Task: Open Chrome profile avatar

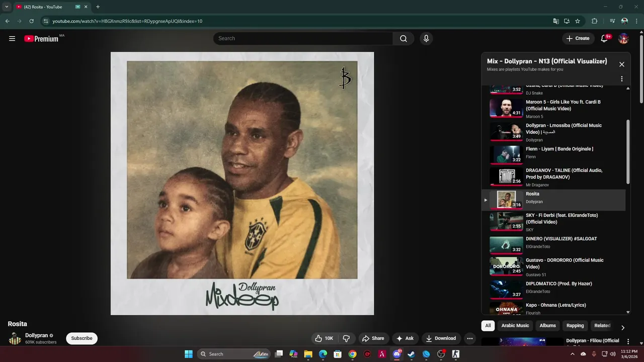Action: click(624, 21)
